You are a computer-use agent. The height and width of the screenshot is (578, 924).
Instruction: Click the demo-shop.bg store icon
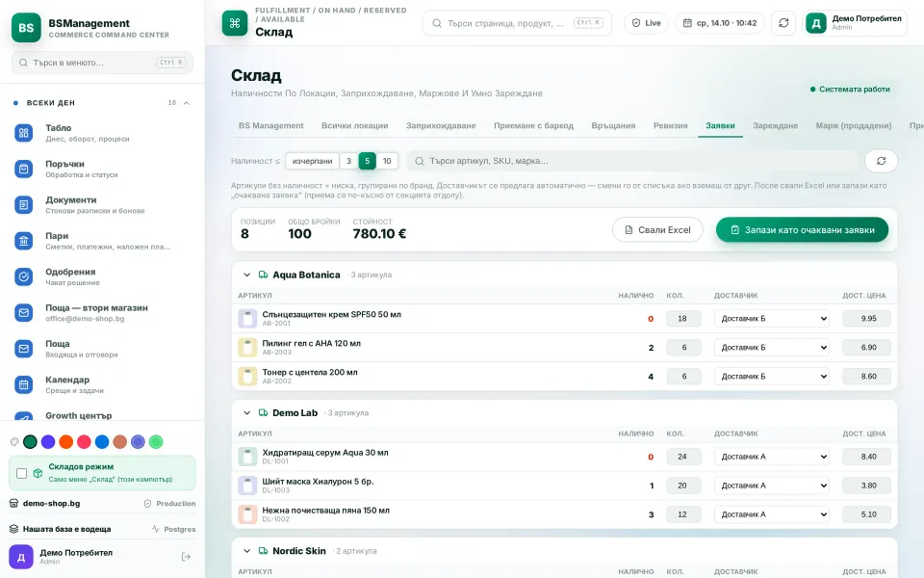point(13,503)
